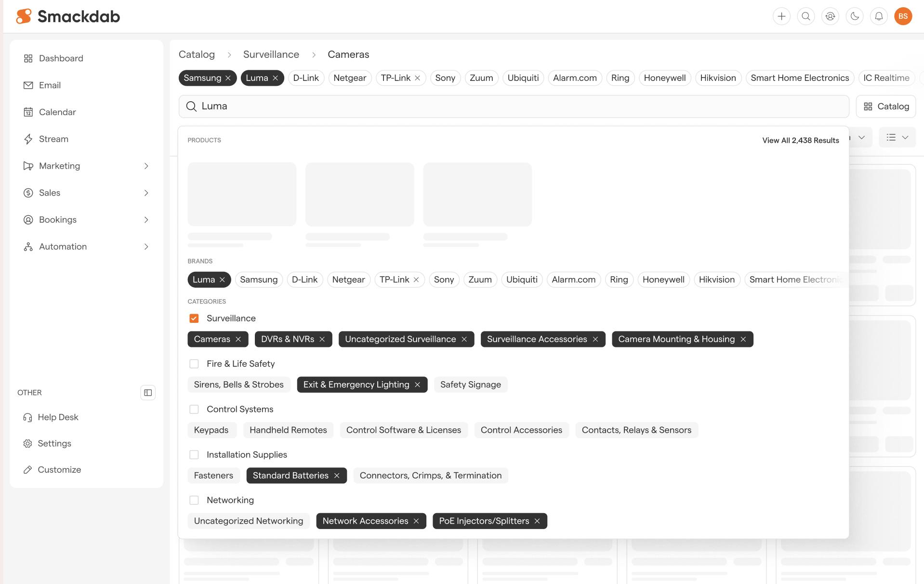
Task: Remove the top TP-Link chip
Action: coord(418,78)
